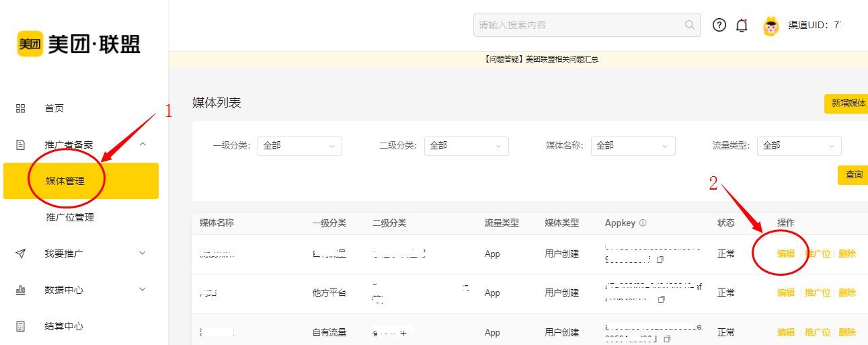This screenshot has width=868, height=345.
Task: Click the 他方平台 cell
Action: tap(329, 293)
